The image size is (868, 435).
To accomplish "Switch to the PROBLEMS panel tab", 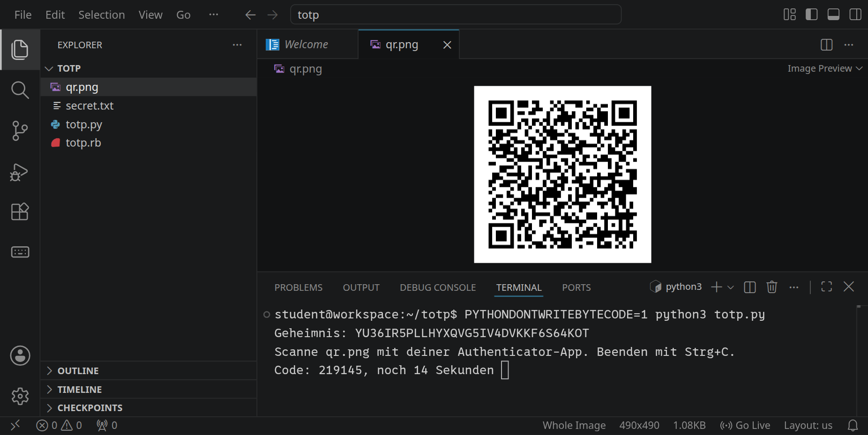I will (299, 288).
